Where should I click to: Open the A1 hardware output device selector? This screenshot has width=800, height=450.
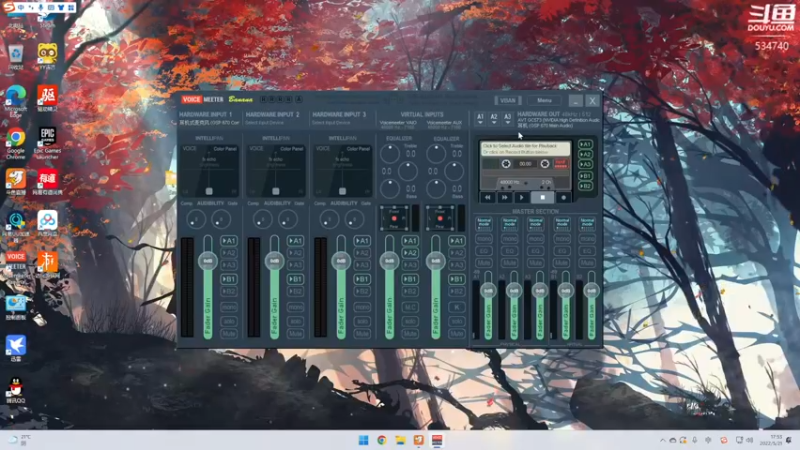click(480, 118)
